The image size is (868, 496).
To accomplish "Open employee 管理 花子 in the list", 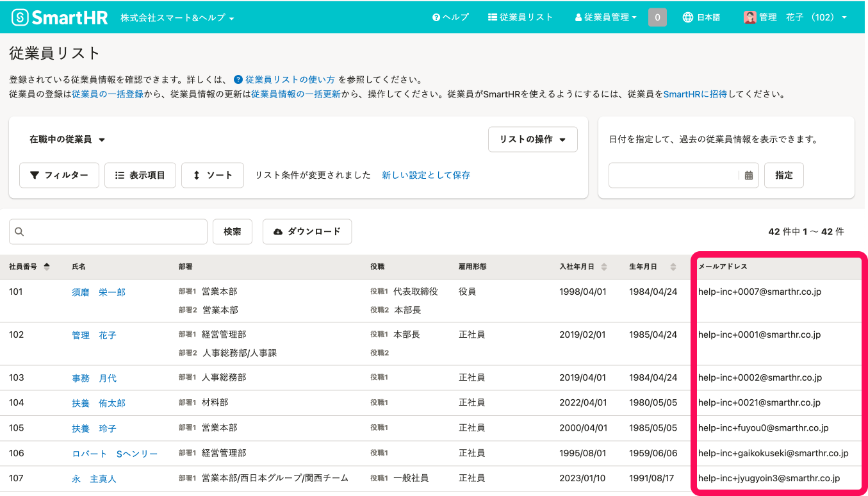I will click(x=94, y=335).
